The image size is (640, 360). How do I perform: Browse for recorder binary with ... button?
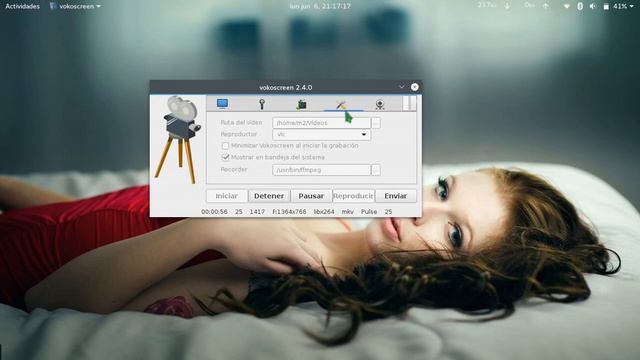click(376, 170)
